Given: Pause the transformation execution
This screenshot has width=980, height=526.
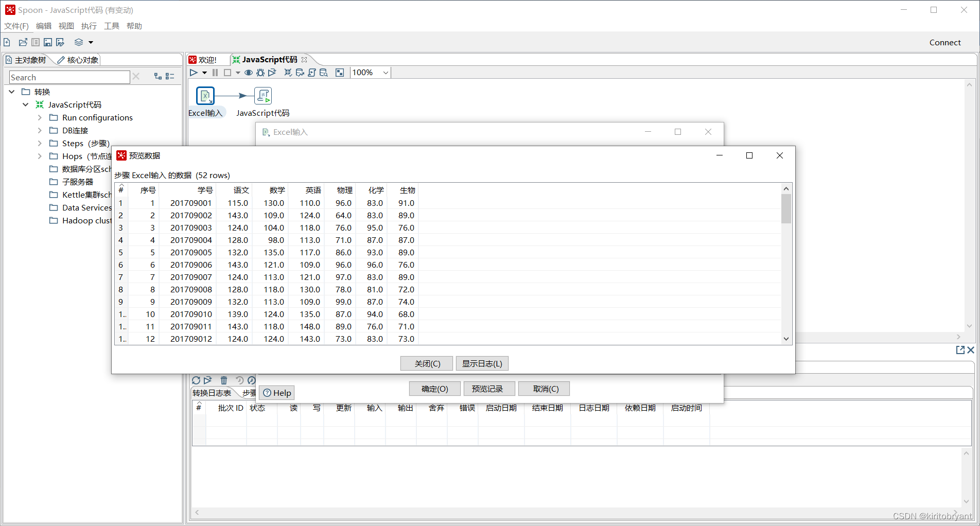Looking at the screenshot, I should pyautogui.click(x=215, y=73).
